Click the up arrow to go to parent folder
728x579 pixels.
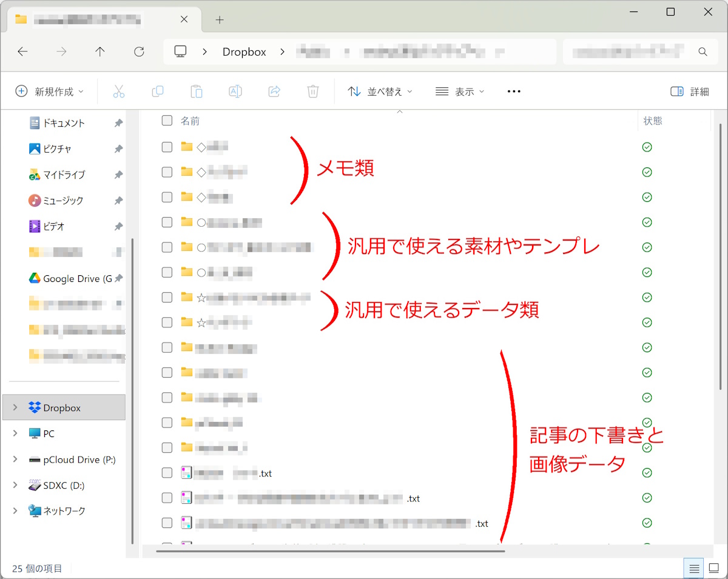tap(100, 52)
